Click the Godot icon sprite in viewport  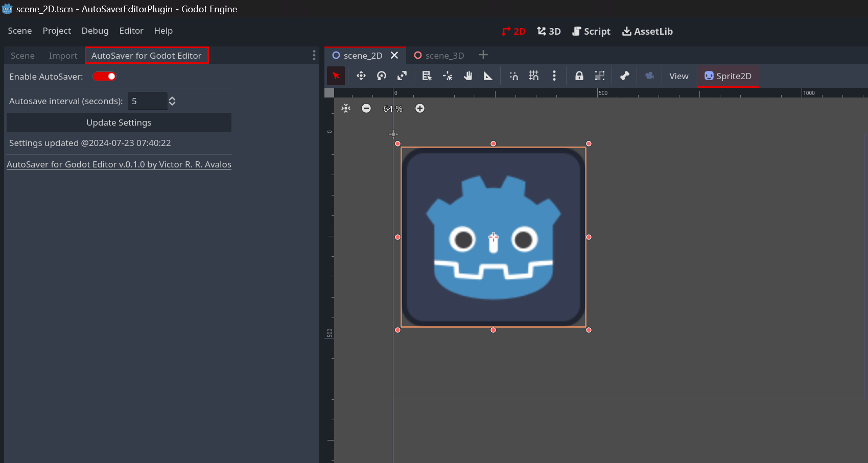pyautogui.click(x=494, y=237)
